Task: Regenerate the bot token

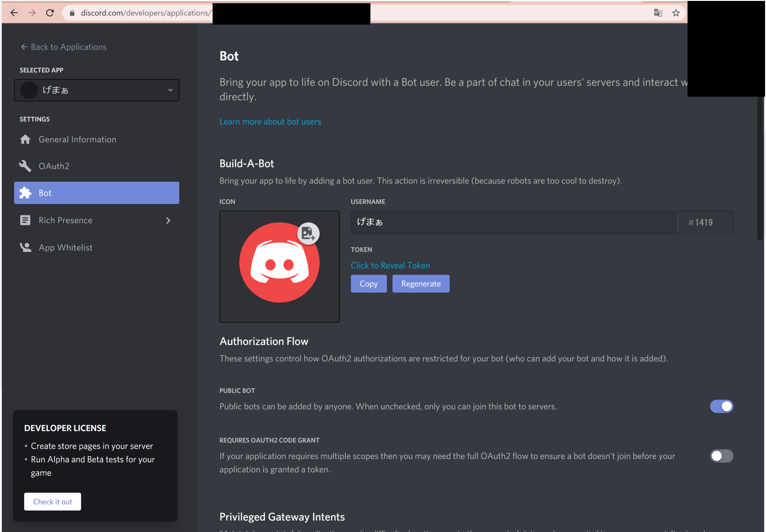Action: coord(421,284)
